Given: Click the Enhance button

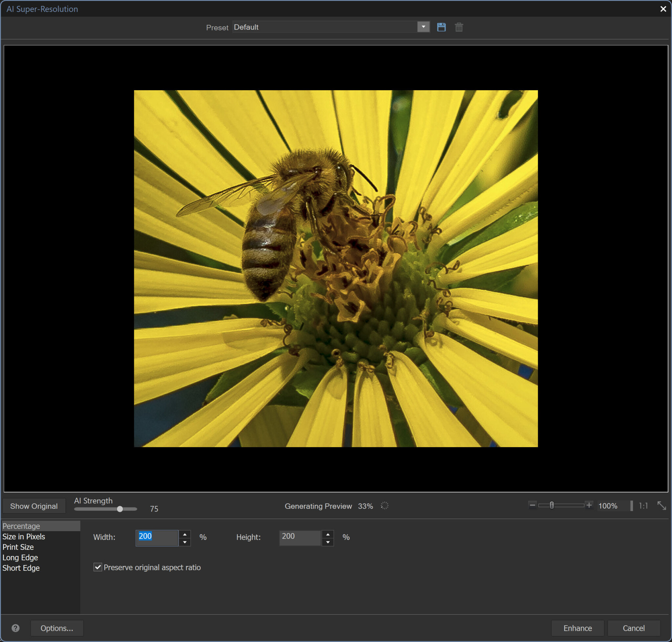Looking at the screenshot, I should [x=577, y=628].
